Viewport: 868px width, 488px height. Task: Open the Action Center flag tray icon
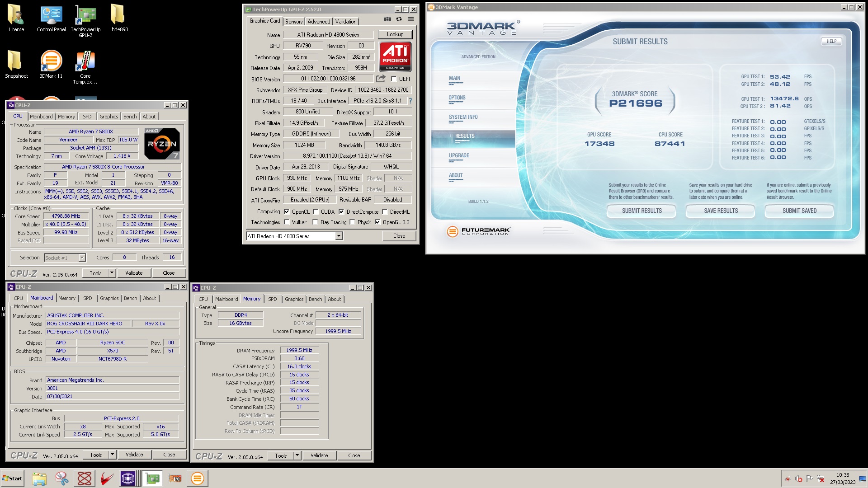(x=810, y=479)
